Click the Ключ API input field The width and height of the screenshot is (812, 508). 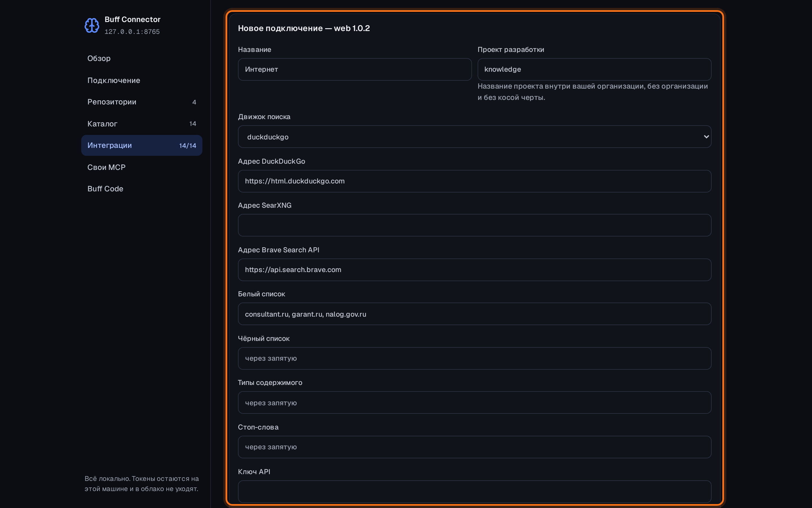(475, 492)
